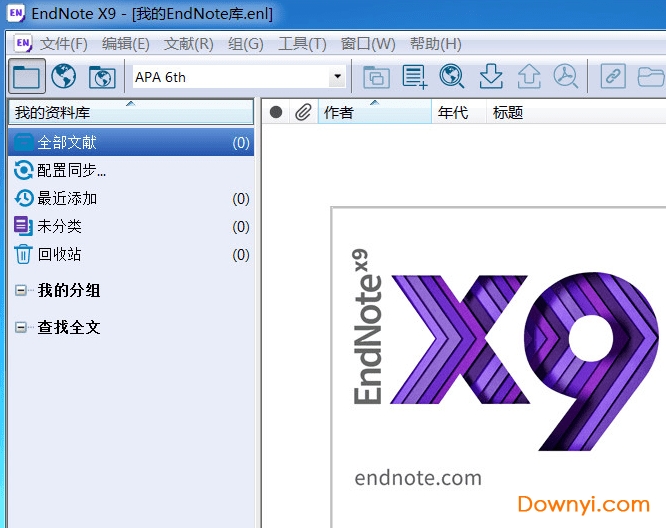Select 最近添加 group

(x=131, y=198)
